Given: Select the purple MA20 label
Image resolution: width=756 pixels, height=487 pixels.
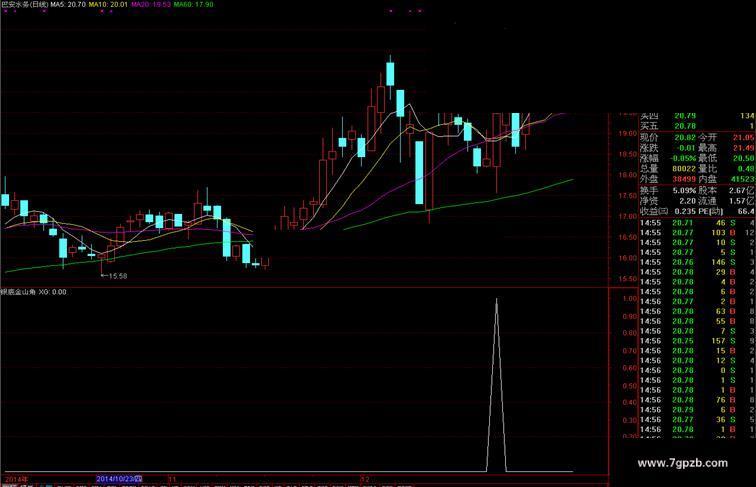Looking at the screenshot, I should [151, 4].
